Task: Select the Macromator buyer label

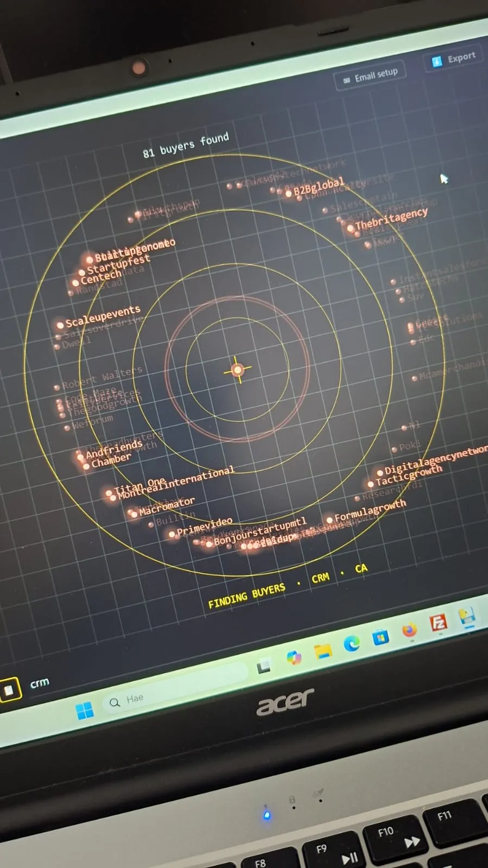Action: click(x=167, y=506)
